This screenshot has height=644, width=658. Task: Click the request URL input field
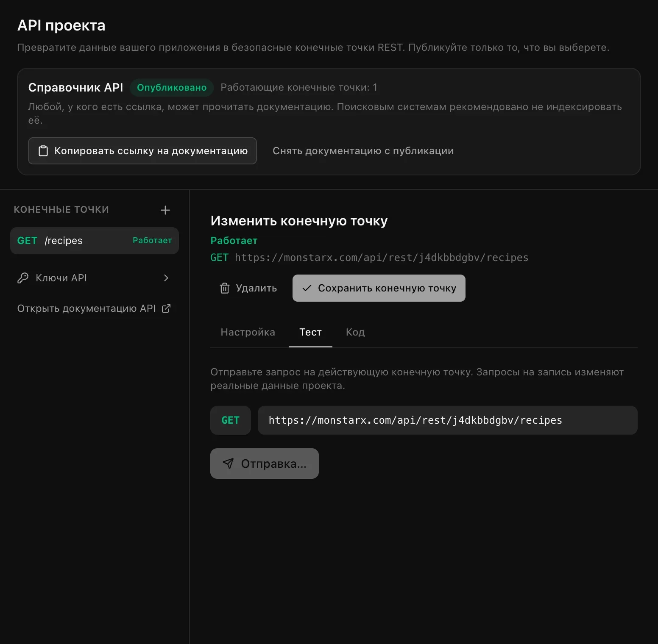(448, 420)
